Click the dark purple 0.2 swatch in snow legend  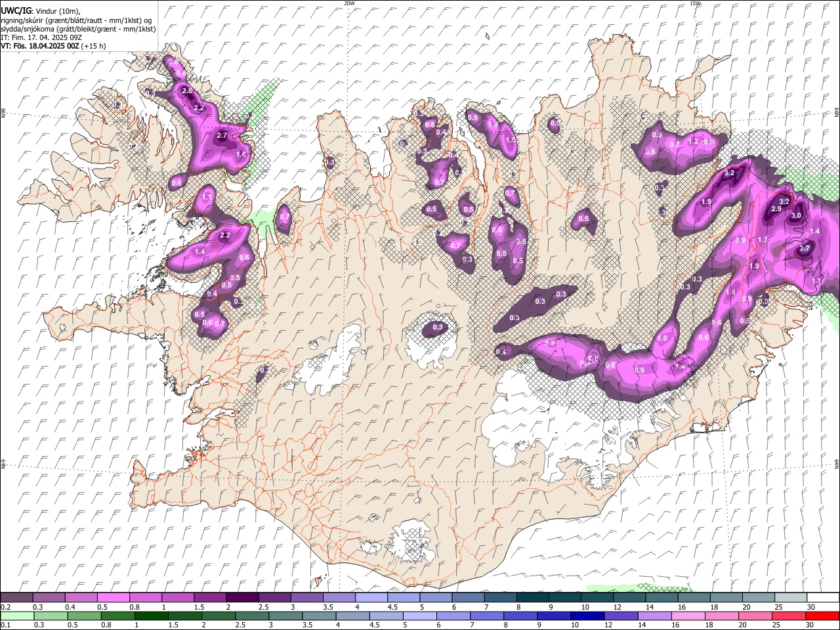[x=16, y=598]
